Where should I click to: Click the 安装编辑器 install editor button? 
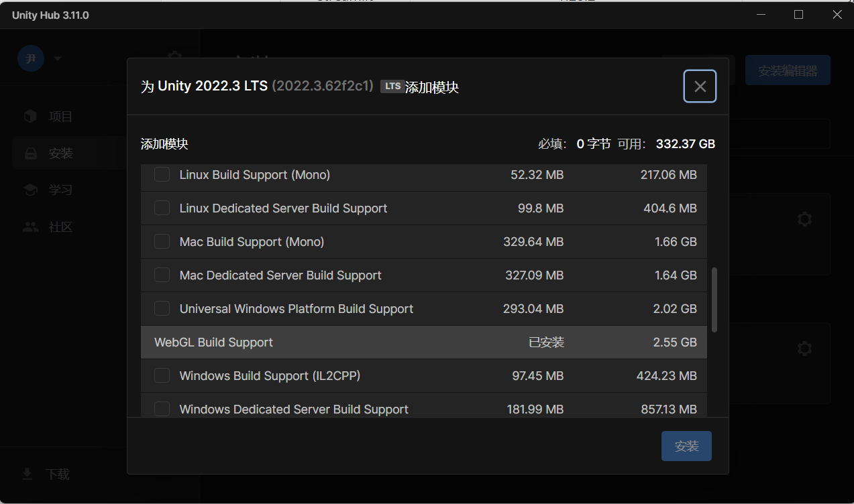pyautogui.click(x=787, y=70)
